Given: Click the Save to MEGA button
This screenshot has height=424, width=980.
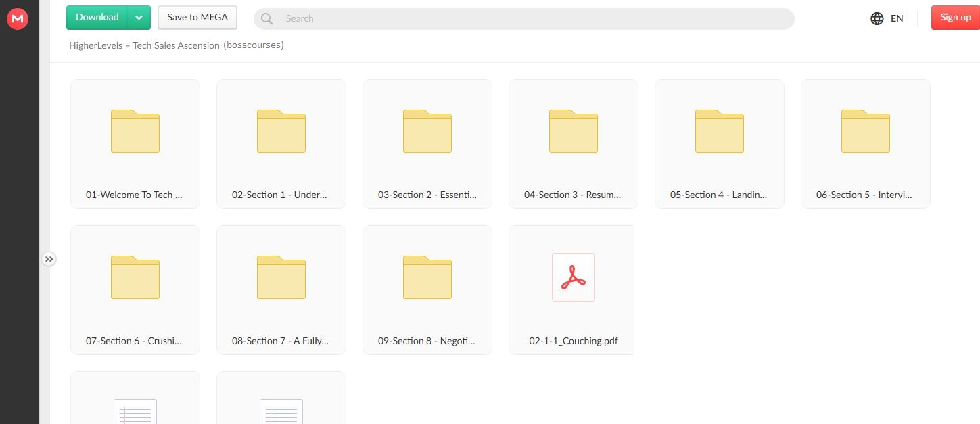Looking at the screenshot, I should click(x=197, y=18).
